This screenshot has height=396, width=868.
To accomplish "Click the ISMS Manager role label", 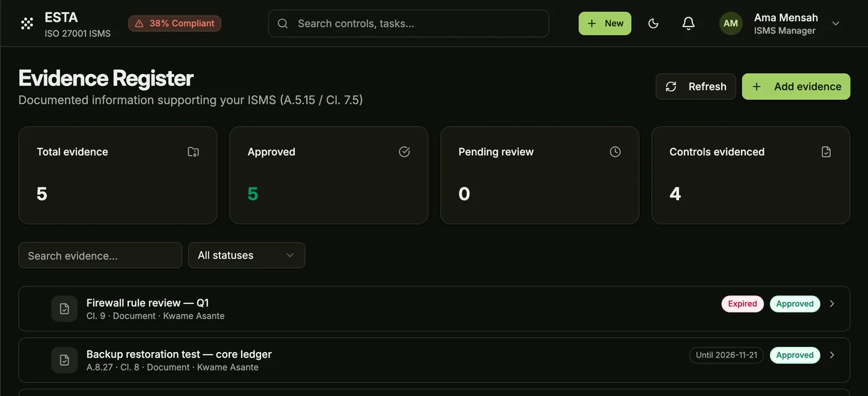I will point(785,30).
